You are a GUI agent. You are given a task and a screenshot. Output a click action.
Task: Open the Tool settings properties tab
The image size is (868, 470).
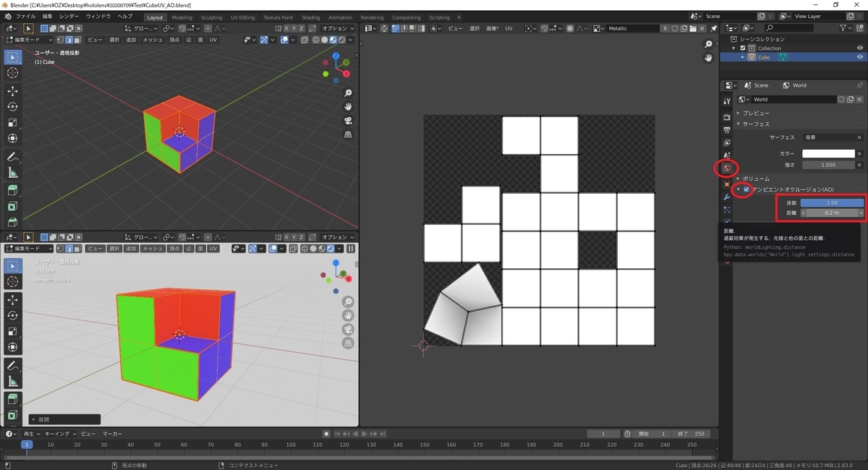[x=726, y=101]
